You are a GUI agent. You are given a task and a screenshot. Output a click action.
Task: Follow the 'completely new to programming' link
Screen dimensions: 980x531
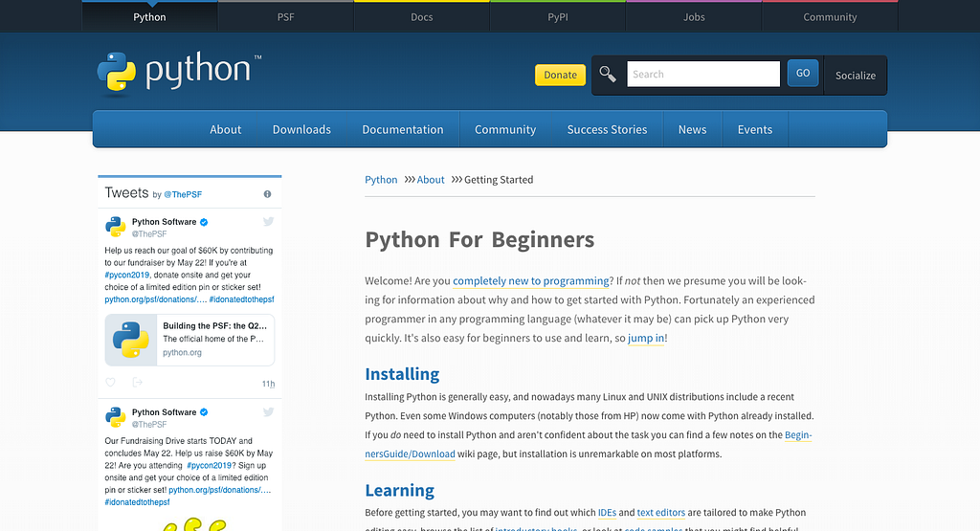click(530, 281)
